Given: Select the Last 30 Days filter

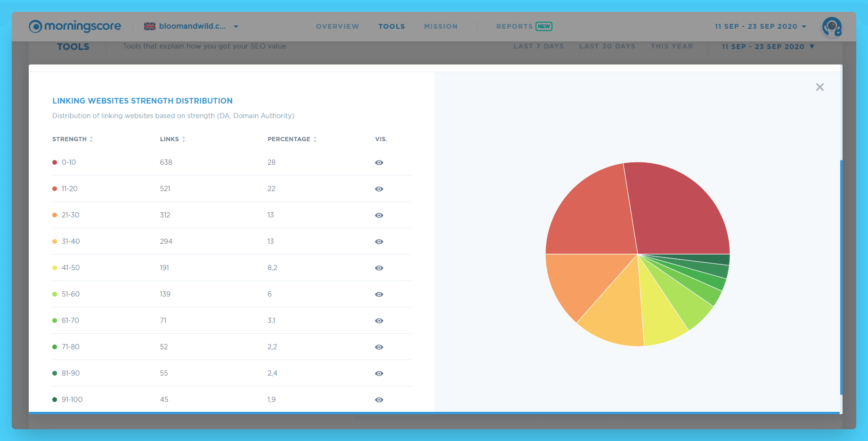Looking at the screenshot, I should tap(607, 46).
